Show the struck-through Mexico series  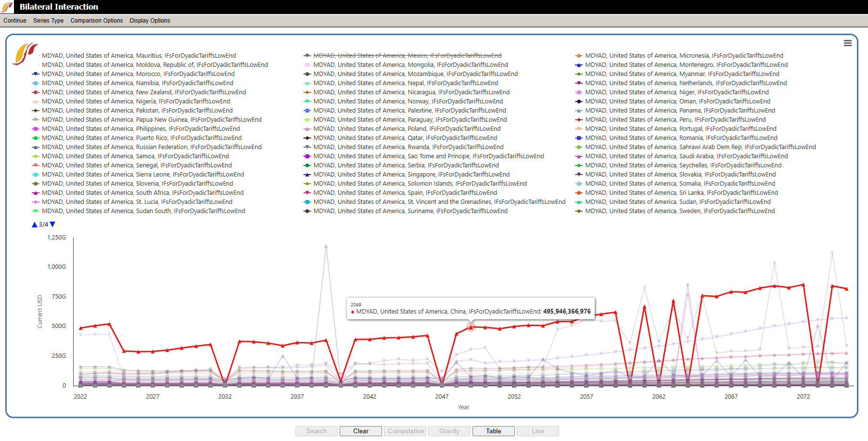coord(407,56)
